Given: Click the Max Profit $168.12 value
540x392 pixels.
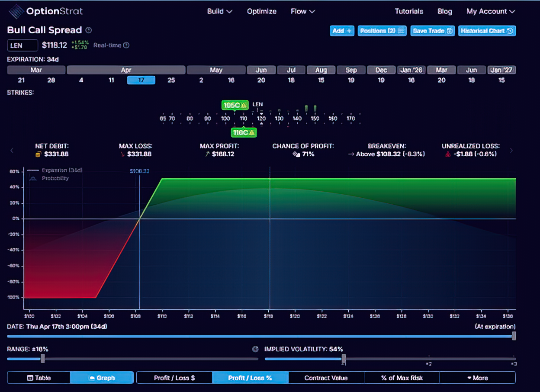Looking at the screenshot, I should [x=223, y=154].
